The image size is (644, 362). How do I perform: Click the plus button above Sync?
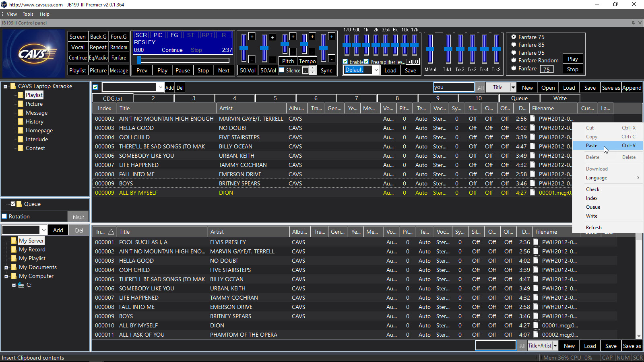point(332,37)
